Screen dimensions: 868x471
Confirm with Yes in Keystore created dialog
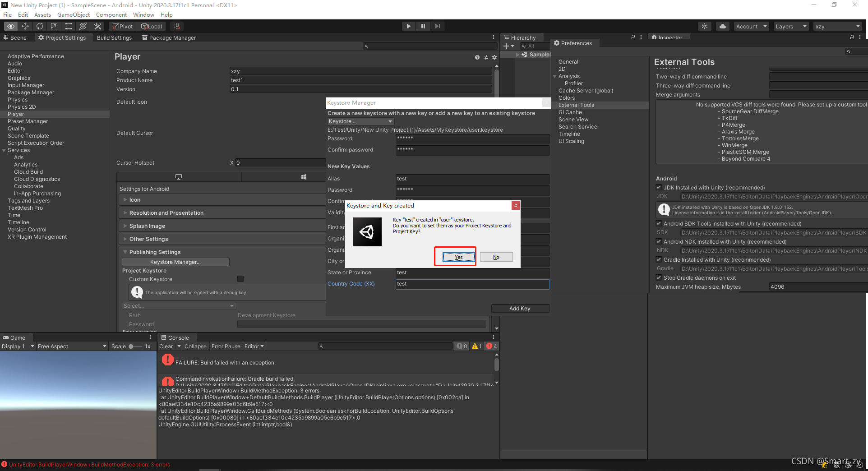[458, 257]
